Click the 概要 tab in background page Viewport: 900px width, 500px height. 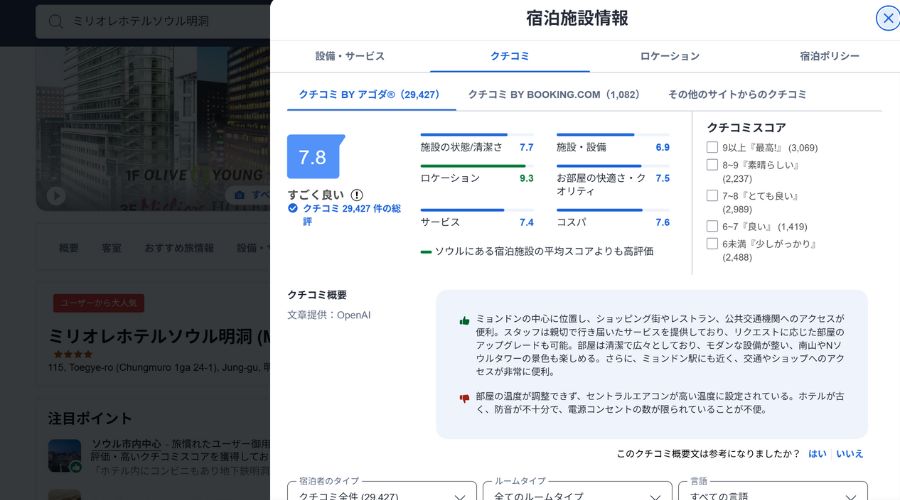pos(69,248)
